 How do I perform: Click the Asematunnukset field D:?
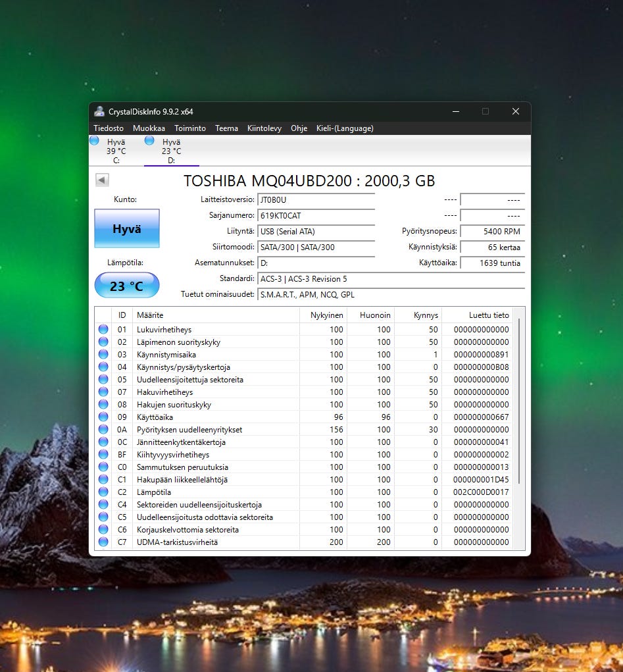click(x=316, y=263)
